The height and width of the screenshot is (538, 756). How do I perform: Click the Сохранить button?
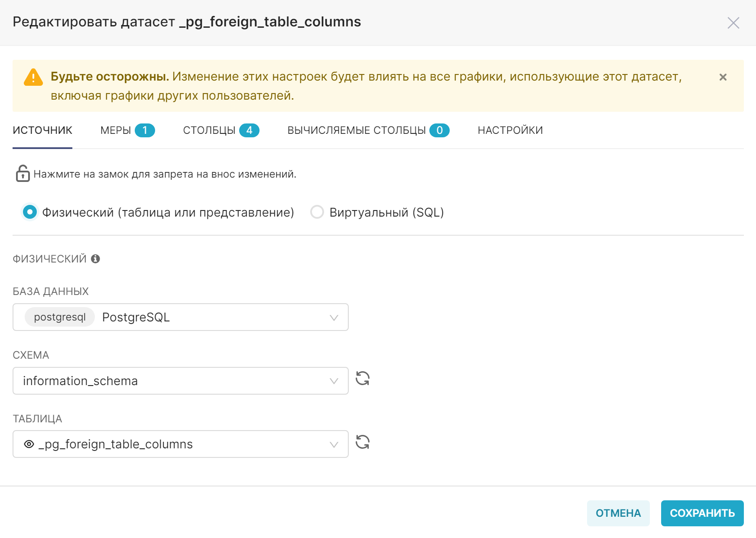click(x=702, y=513)
